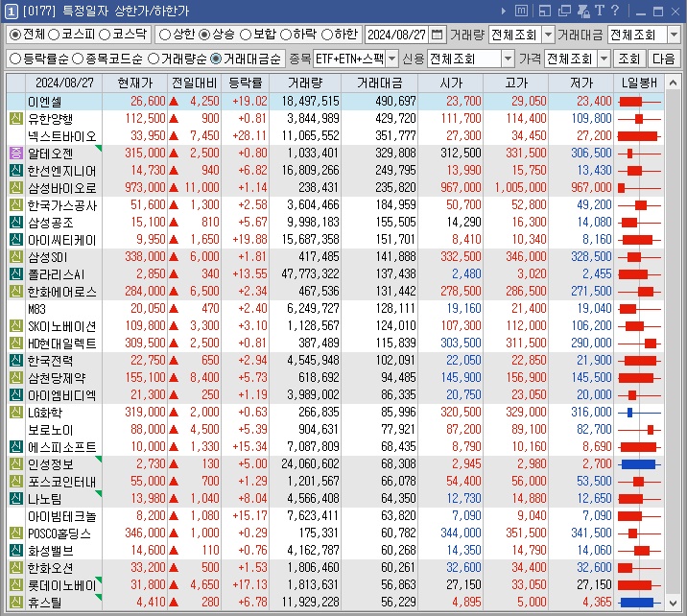The height and width of the screenshot is (616, 687).
Task: Open help with the question mark icon
Action: (615, 11)
